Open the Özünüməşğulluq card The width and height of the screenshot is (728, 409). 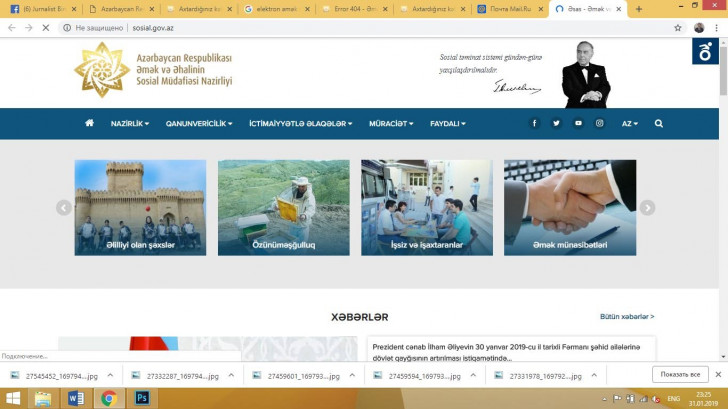[284, 208]
